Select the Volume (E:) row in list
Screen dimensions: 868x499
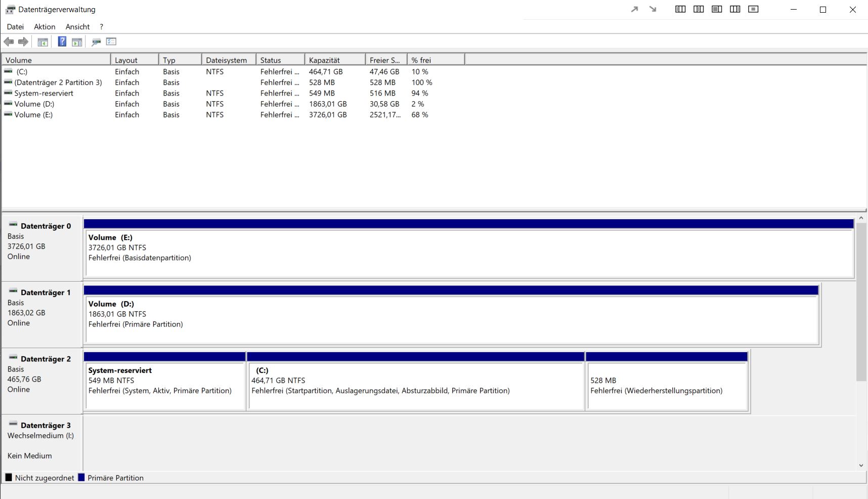(x=233, y=114)
